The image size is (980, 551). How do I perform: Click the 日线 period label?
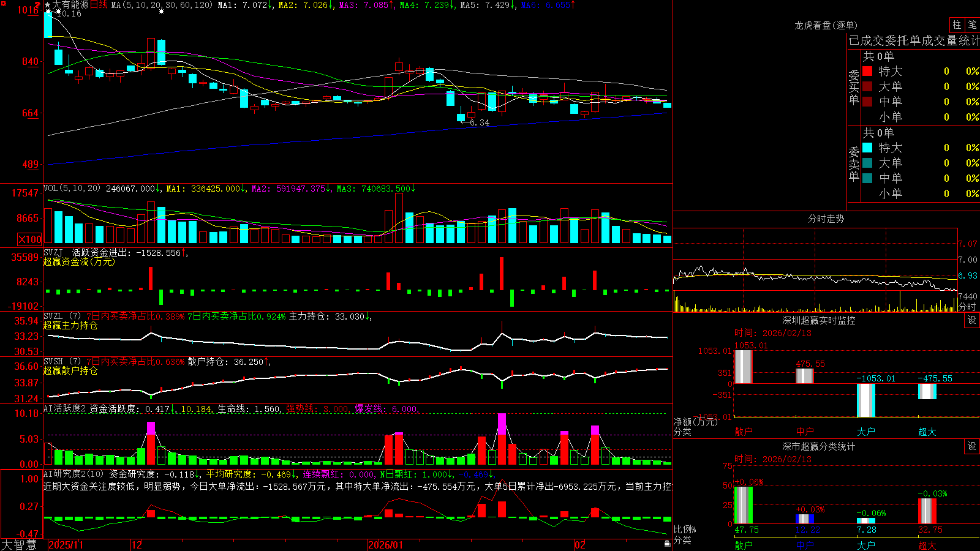point(99,5)
